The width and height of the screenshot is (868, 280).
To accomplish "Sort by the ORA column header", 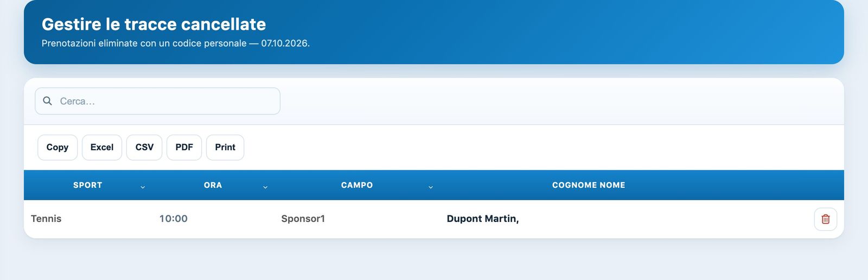I will (x=213, y=185).
